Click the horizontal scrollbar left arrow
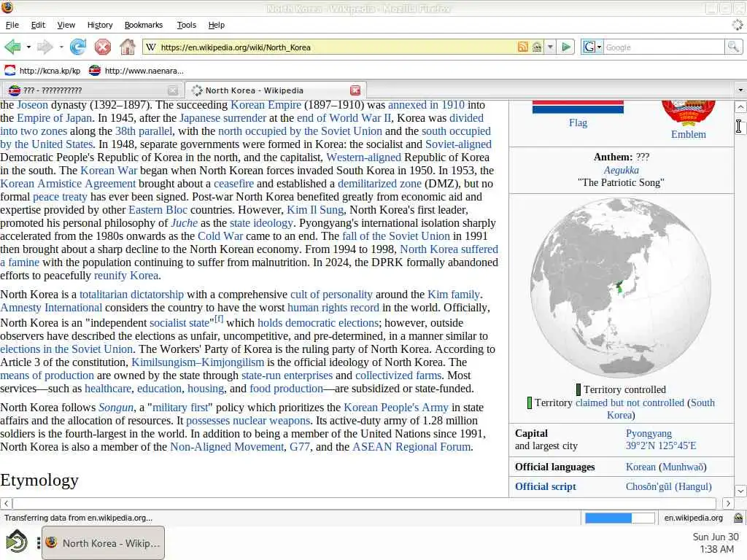The height and width of the screenshot is (560, 747). 6,503
